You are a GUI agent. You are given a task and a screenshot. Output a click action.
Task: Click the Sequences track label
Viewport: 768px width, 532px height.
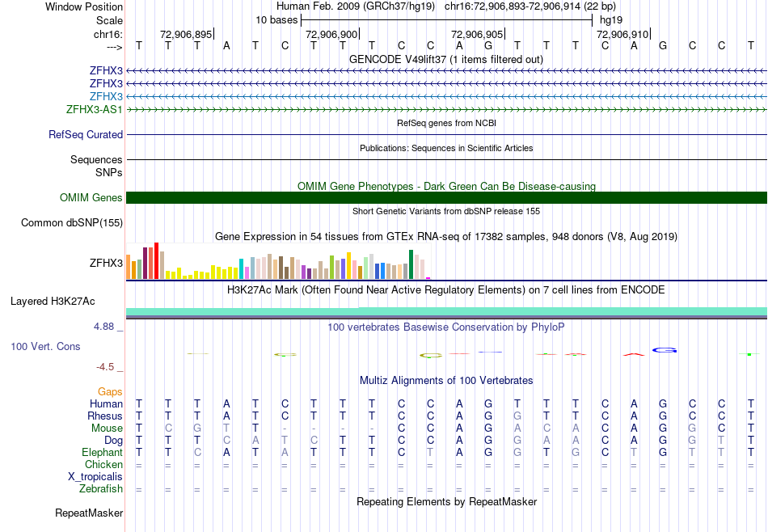[x=96, y=160]
